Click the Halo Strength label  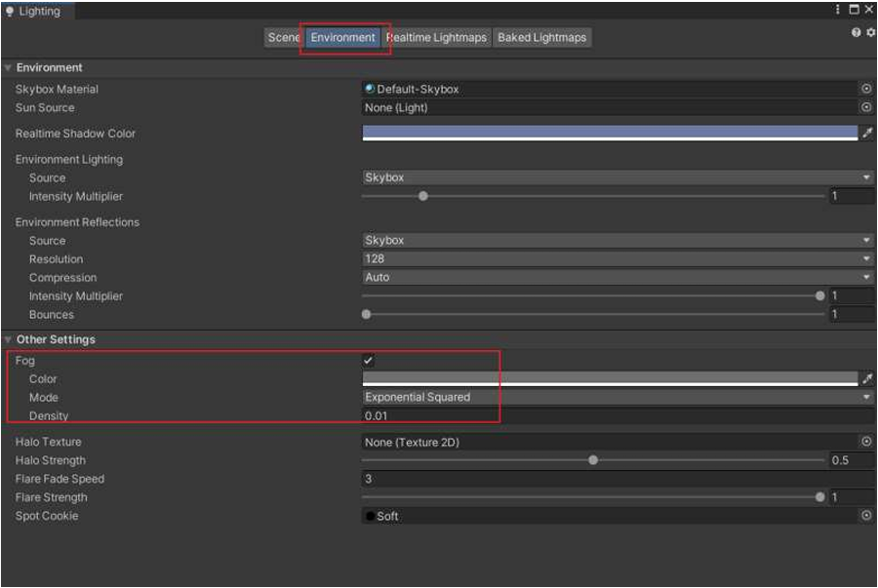[x=51, y=460]
